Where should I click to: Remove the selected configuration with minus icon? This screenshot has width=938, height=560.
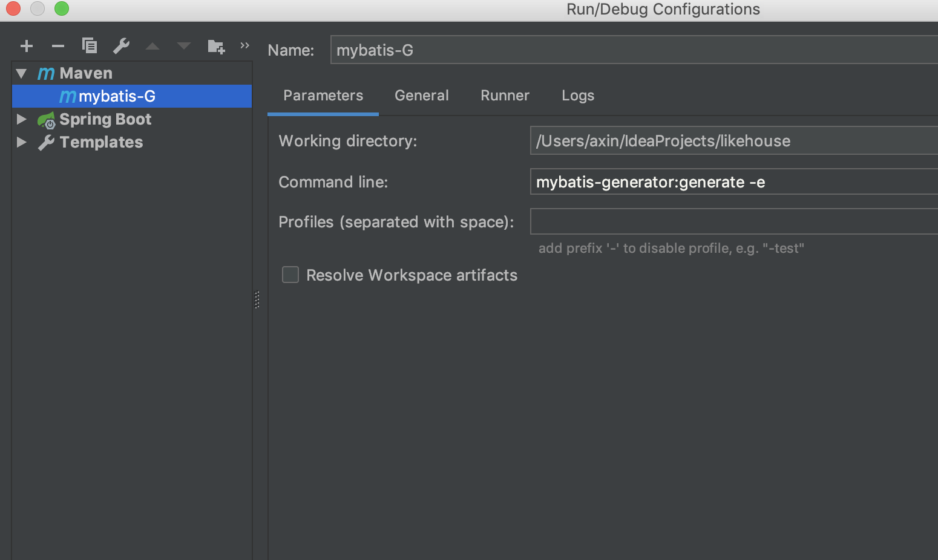pyautogui.click(x=58, y=46)
